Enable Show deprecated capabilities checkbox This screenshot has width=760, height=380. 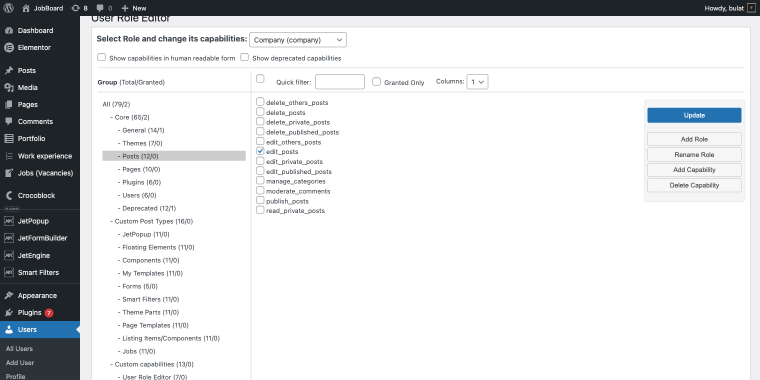[x=245, y=57]
